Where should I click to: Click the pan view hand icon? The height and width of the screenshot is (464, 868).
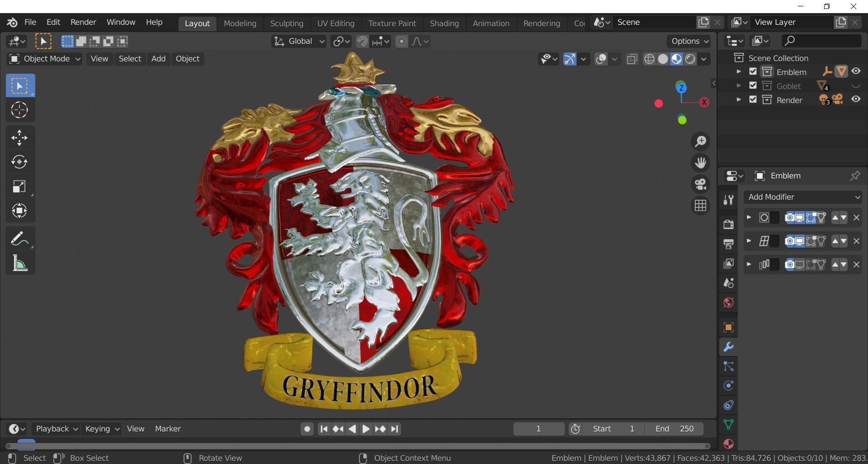tap(701, 163)
